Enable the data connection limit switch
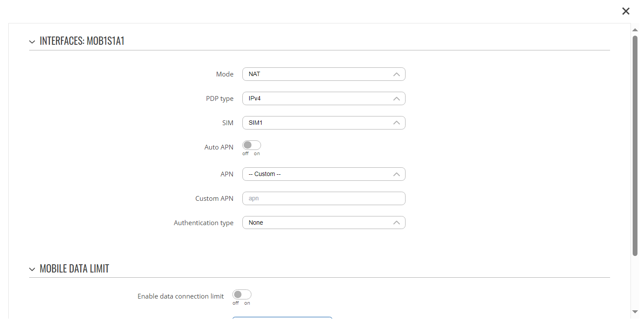Viewport: 644px width, 319px height. pos(241,295)
